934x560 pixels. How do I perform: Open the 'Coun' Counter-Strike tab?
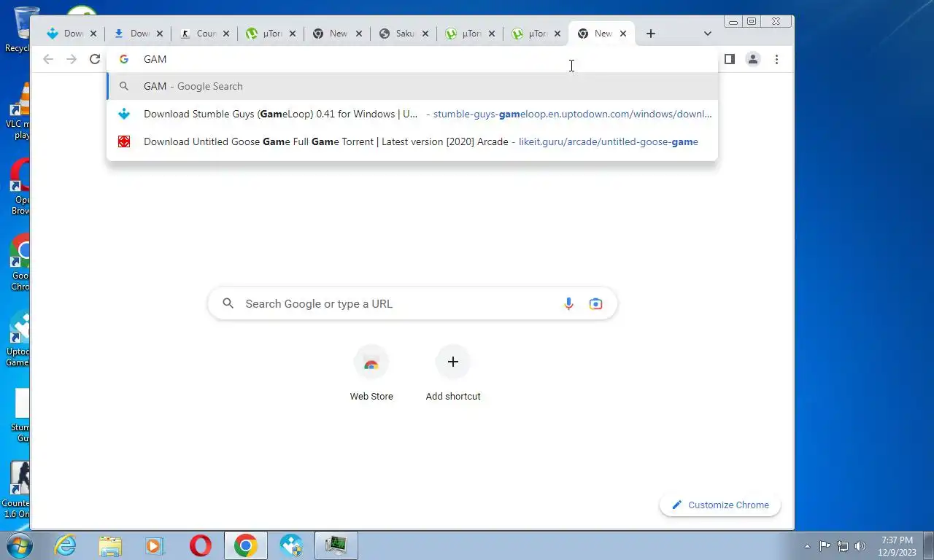tap(204, 34)
